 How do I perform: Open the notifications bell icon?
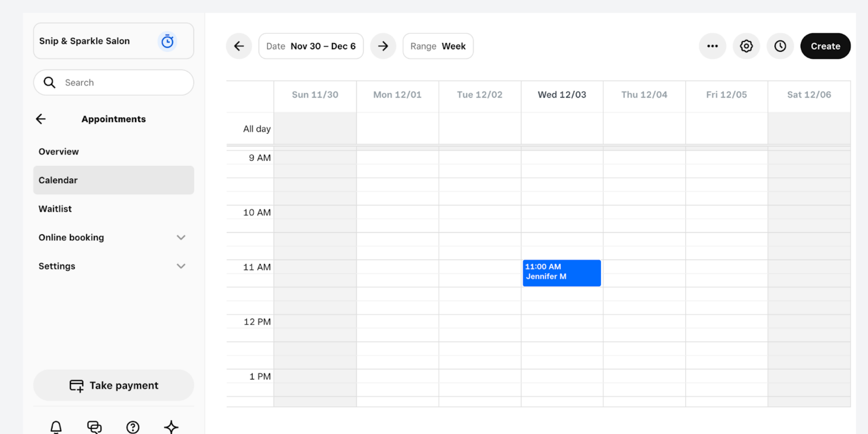[56, 427]
